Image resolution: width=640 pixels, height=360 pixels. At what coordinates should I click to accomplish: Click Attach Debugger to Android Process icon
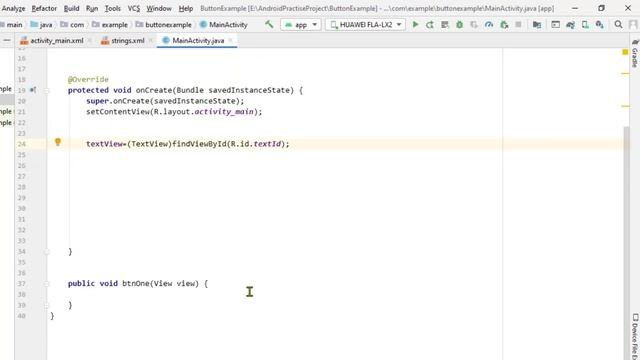coord(504,25)
